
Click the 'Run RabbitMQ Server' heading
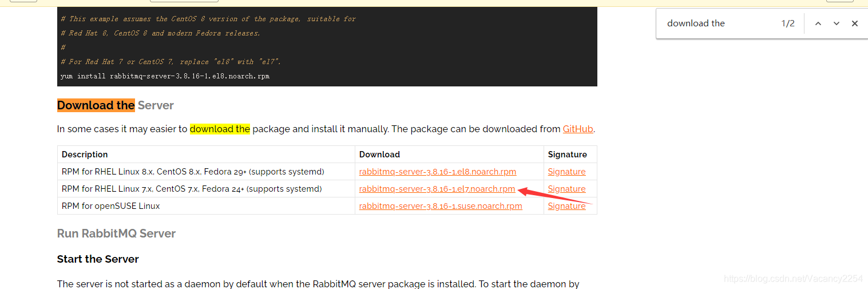pos(116,233)
